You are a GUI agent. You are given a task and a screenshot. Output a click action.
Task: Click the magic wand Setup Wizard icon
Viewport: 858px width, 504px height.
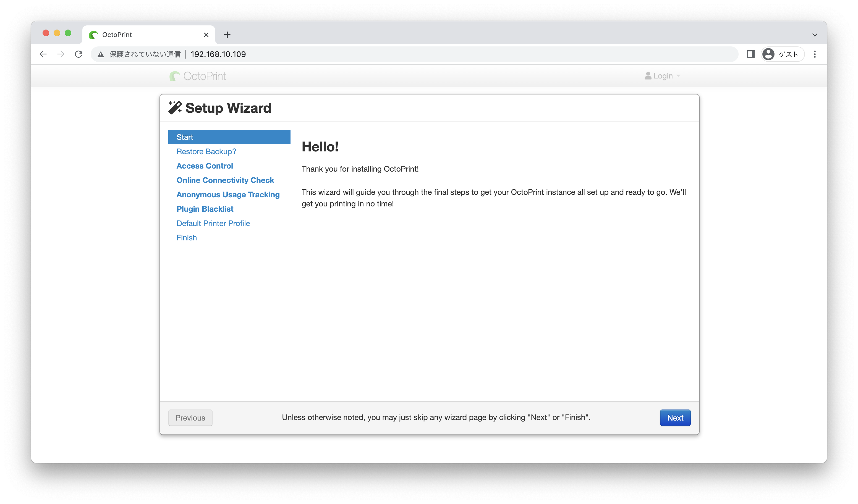click(x=175, y=107)
